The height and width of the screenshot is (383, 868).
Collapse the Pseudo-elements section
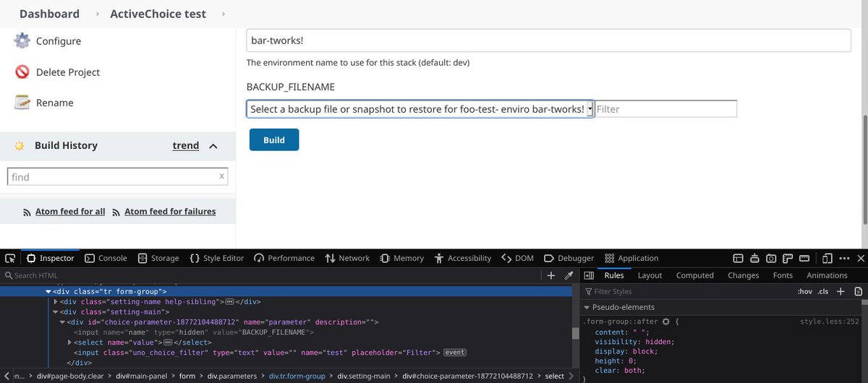pos(587,307)
